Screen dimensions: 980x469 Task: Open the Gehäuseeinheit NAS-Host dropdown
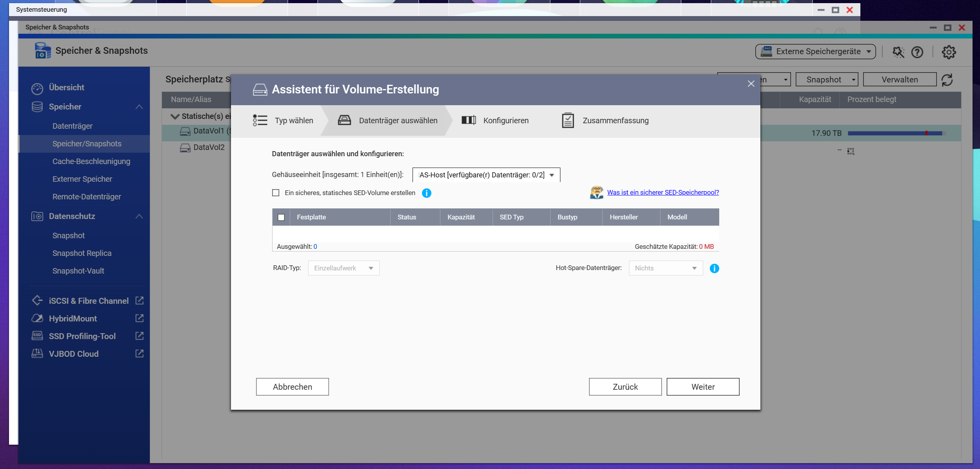[486, 175]
